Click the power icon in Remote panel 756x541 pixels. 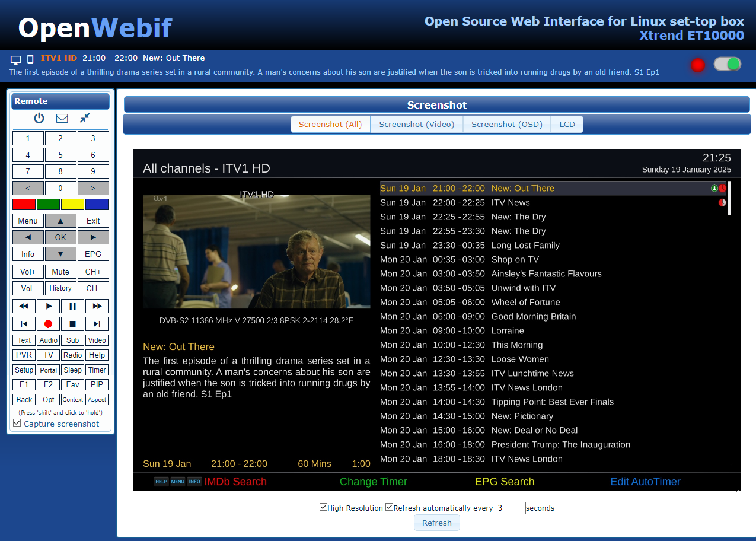[x=39, y=118]
